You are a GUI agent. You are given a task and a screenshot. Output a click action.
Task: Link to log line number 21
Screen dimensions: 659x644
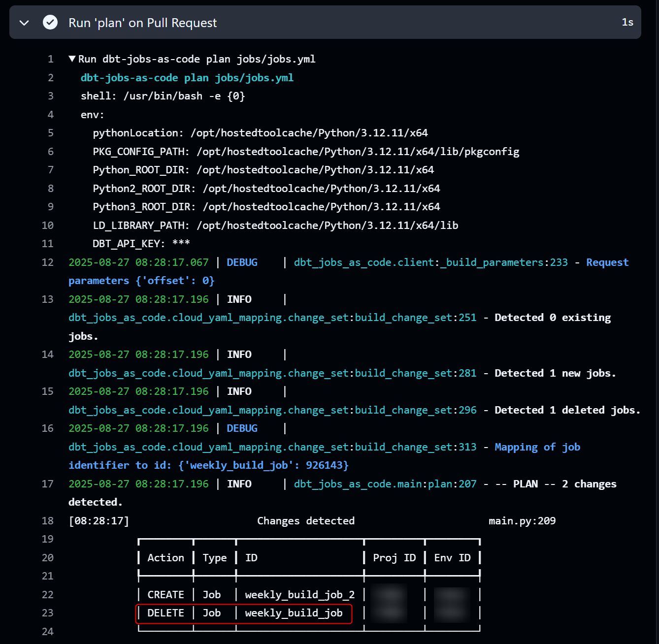pyautogui.click(x=48, y=576)
